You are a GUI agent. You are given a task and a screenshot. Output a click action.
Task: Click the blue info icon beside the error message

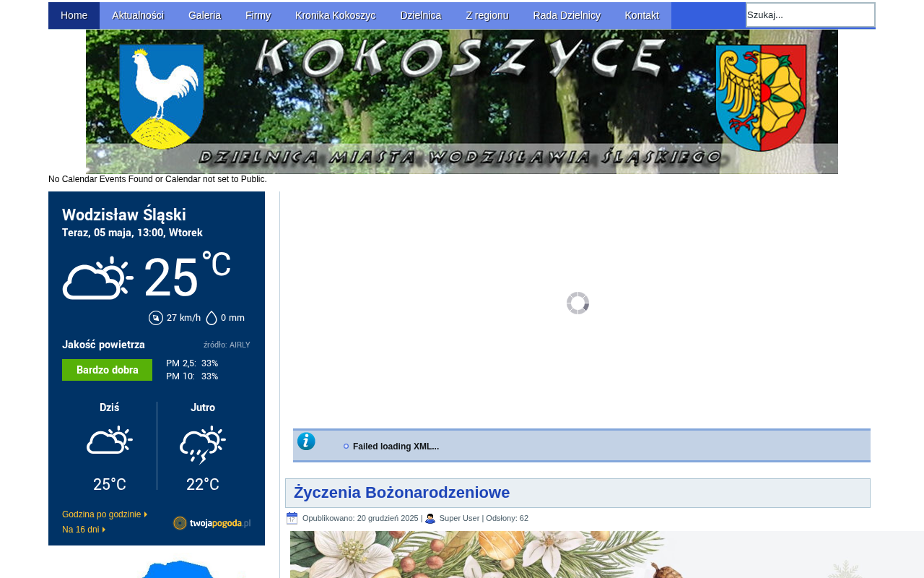pos(306,441)
